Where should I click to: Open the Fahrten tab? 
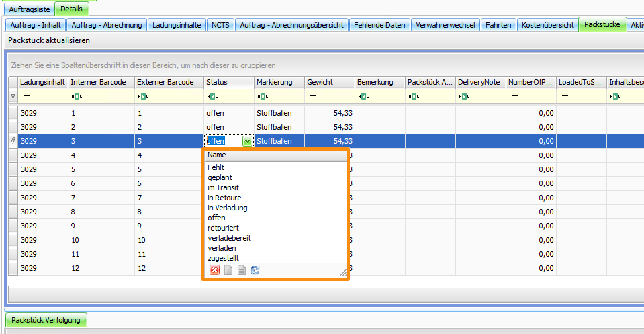click(x=499, y=25)
